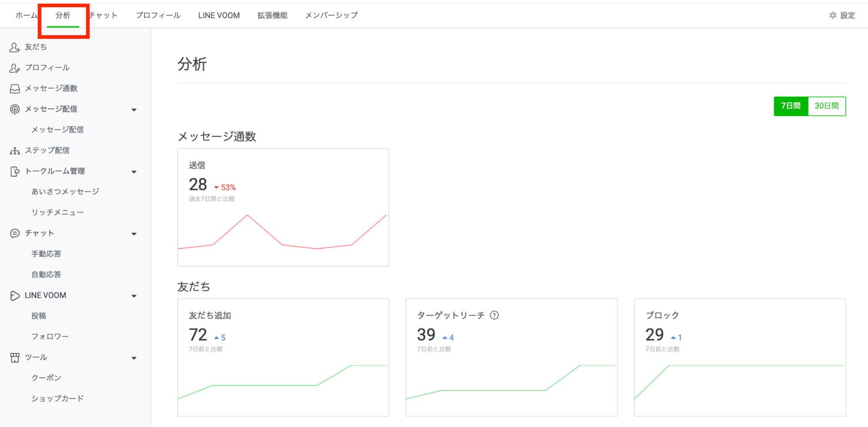Click the ステップ配信 icon

click(x=15, y=151)
